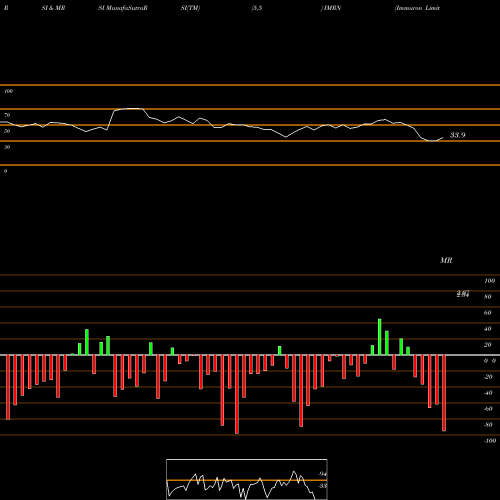Click the overlapping price value near 80 line

click(463, 294)
